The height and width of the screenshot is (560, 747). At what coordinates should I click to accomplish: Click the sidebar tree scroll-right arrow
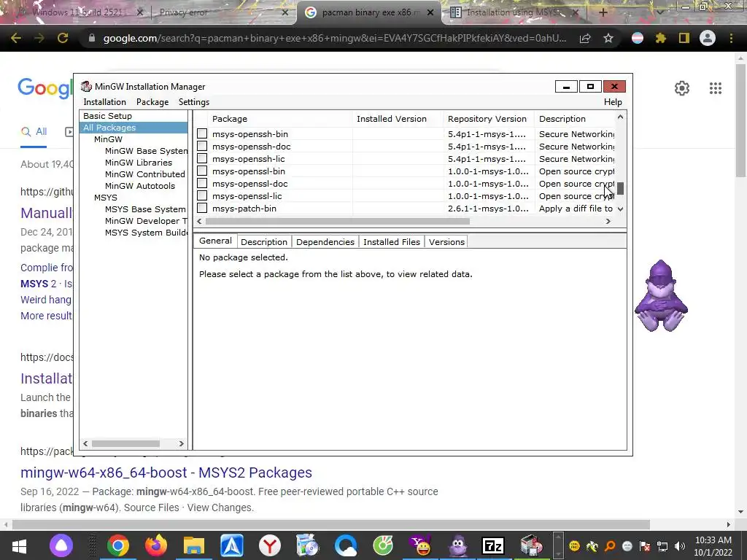[x=182, y=443]
